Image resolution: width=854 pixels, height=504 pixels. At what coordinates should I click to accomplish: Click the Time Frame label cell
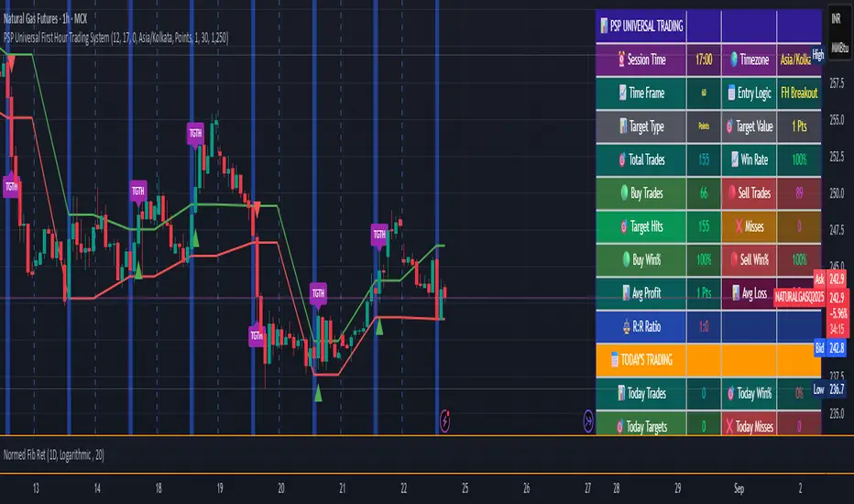pos(641,93)
